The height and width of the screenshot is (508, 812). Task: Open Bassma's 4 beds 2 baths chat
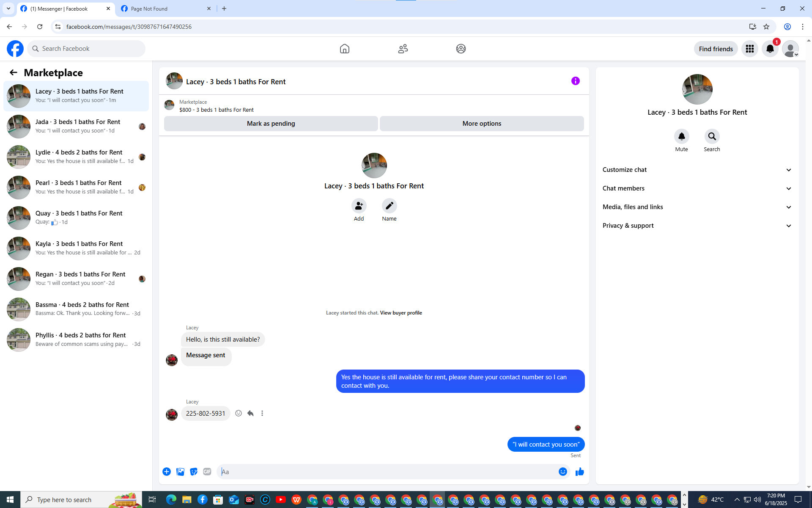coord(76,309)
